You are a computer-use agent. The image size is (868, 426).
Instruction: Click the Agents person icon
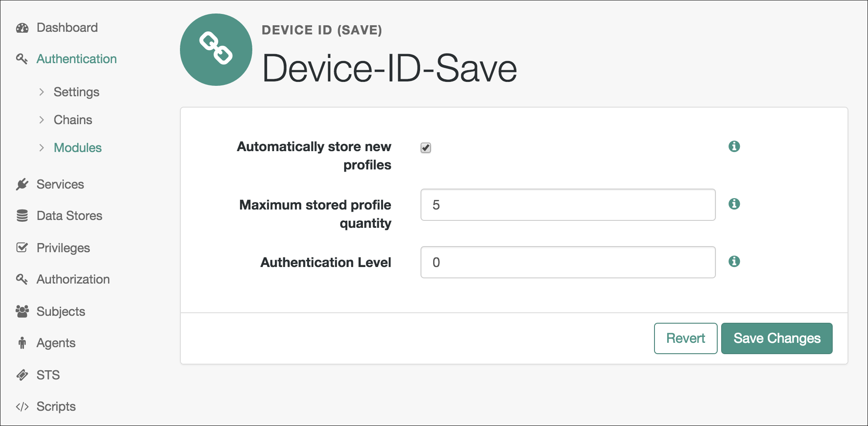tap(22, 343)
